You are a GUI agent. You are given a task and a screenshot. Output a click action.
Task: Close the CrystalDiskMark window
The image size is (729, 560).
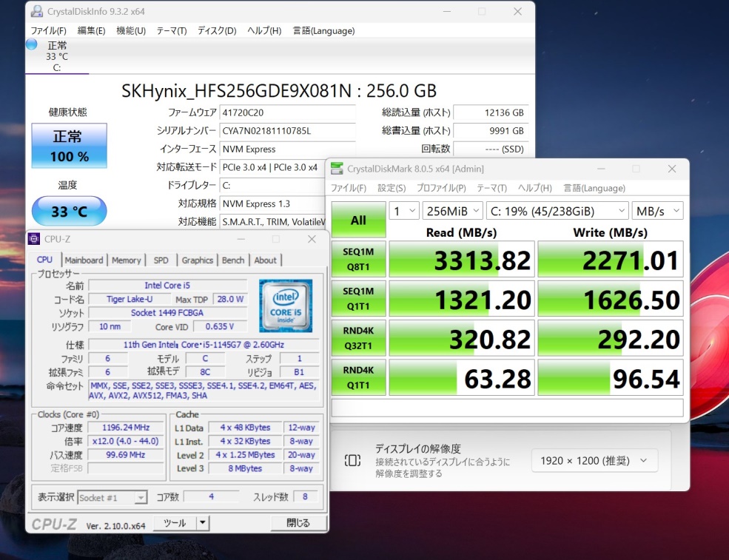(x=672, y=169)
